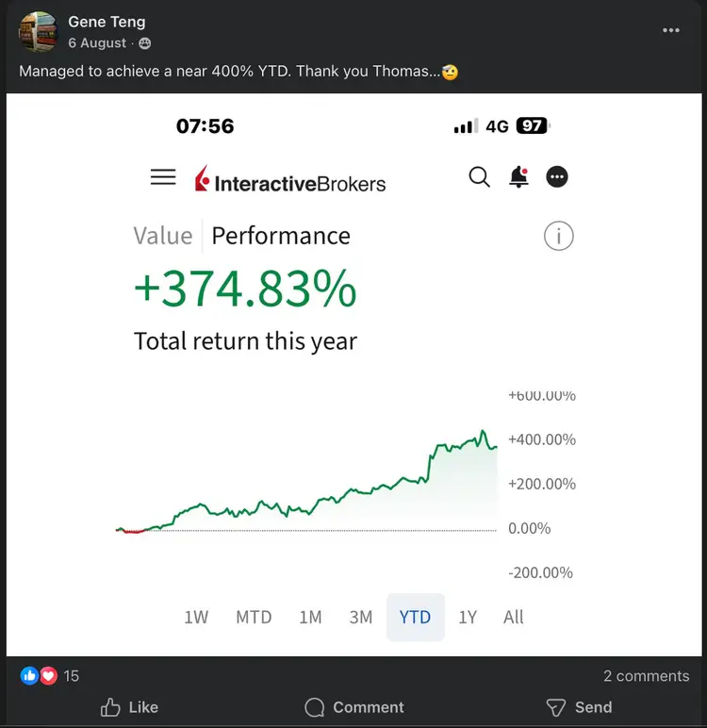This screenshot has height=728, width=707.
Task: Open the notifications bell icon
Action: 519,177
